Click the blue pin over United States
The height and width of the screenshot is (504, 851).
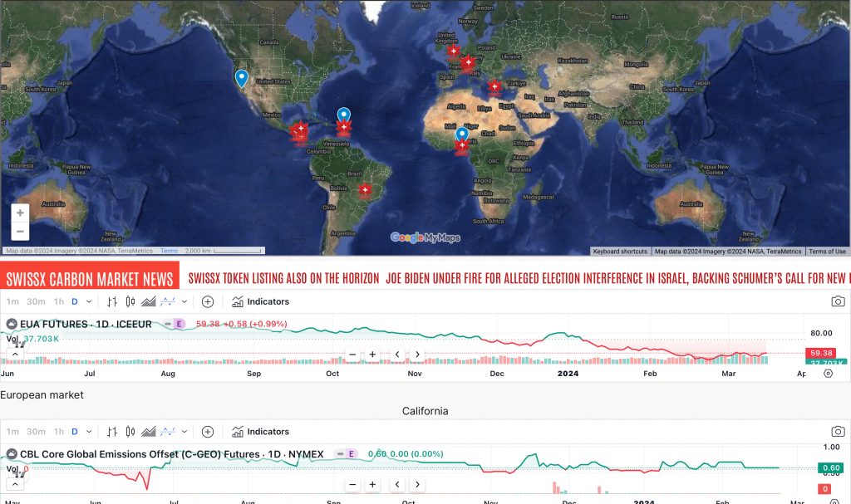click(241, 78)
